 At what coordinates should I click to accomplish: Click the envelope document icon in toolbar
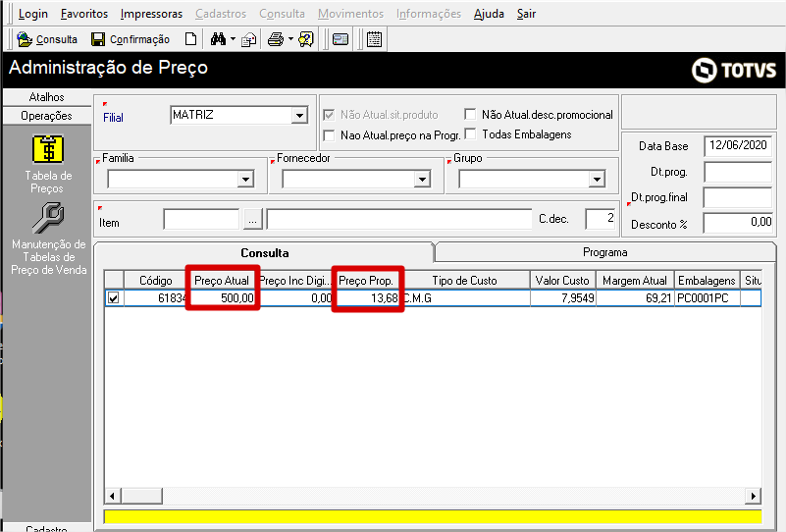click(248, 39)
